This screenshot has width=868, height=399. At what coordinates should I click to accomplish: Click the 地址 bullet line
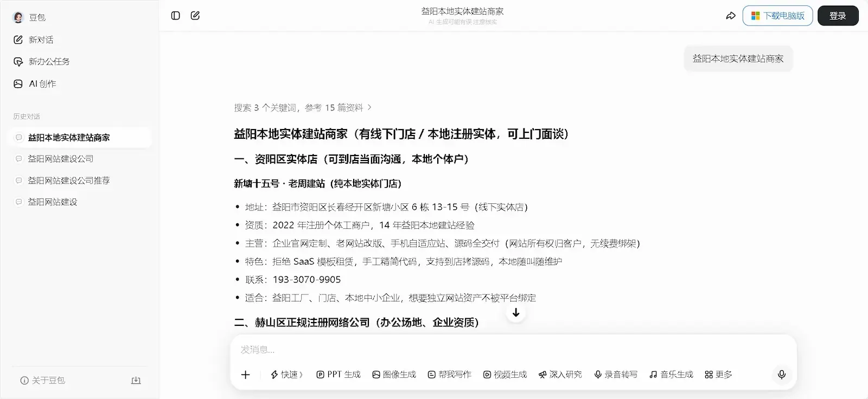(x=386, y=207)
